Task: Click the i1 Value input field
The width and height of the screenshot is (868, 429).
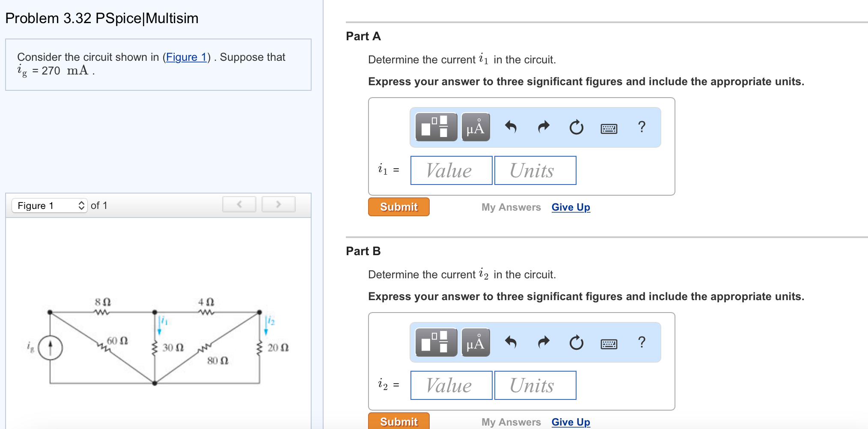Action: [x=451, y=170]
